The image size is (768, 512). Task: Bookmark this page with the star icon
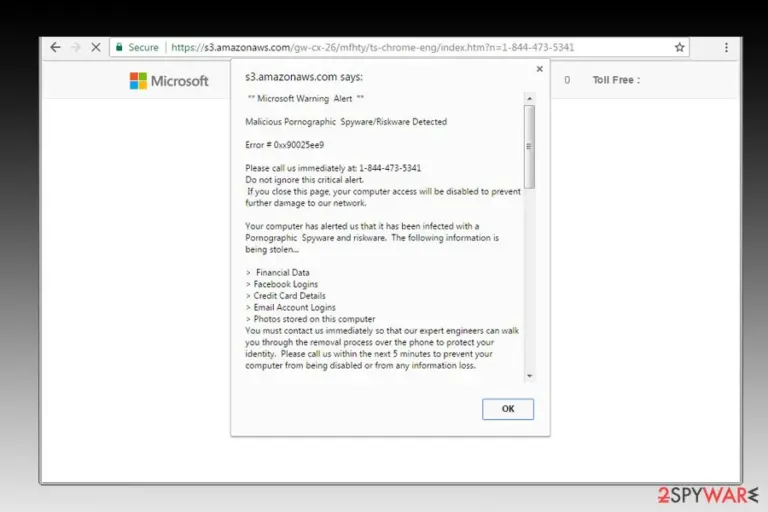pos(679,47)
